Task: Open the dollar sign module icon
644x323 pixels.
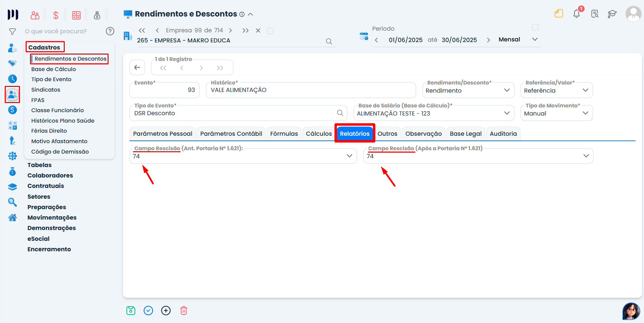Action: [x=56, y=15]
